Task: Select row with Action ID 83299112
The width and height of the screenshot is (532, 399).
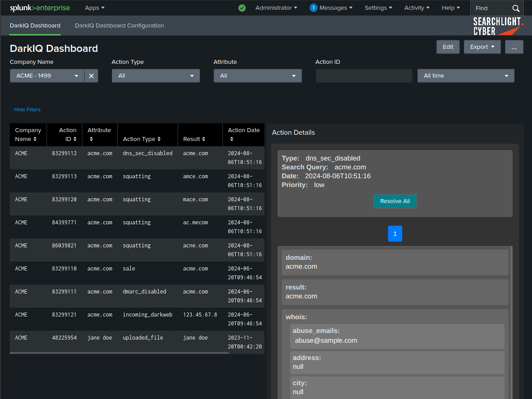Action: click(137, 158)
